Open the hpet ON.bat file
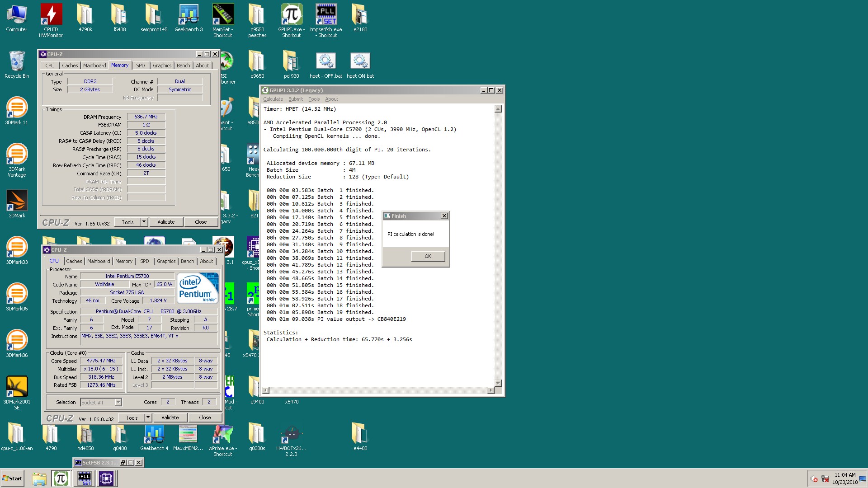 coord(360,65)
